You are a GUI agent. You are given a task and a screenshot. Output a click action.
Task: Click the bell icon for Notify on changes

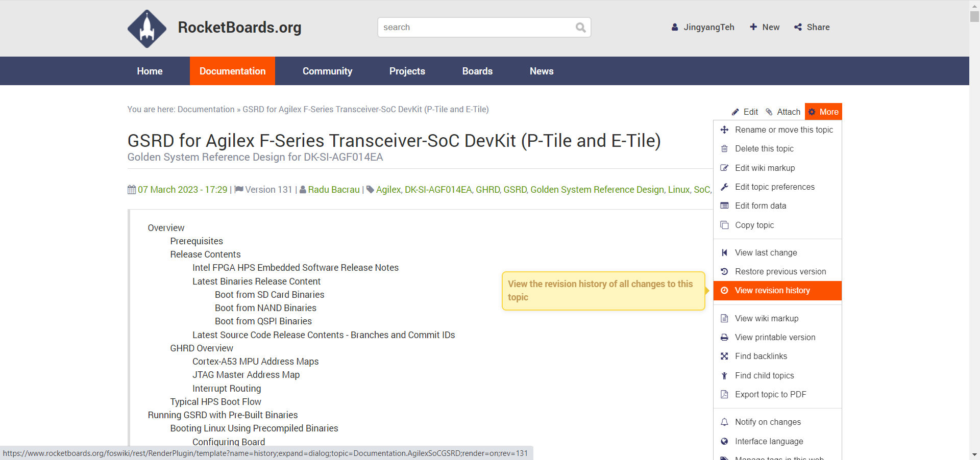tap(724, 422)
